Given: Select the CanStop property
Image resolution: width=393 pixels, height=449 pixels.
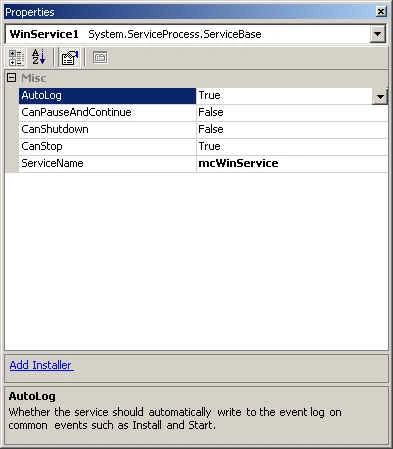Looking at the screenshot, I should [x=107, y=146].
